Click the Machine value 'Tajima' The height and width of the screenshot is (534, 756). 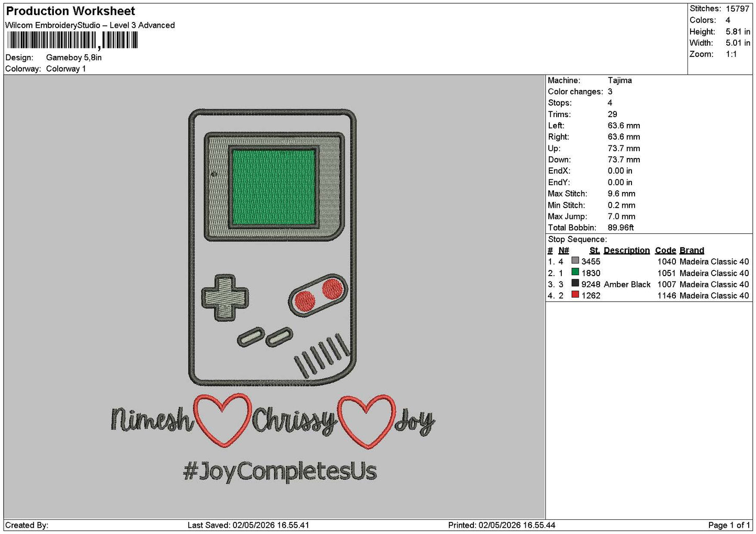tap(620, 80)
